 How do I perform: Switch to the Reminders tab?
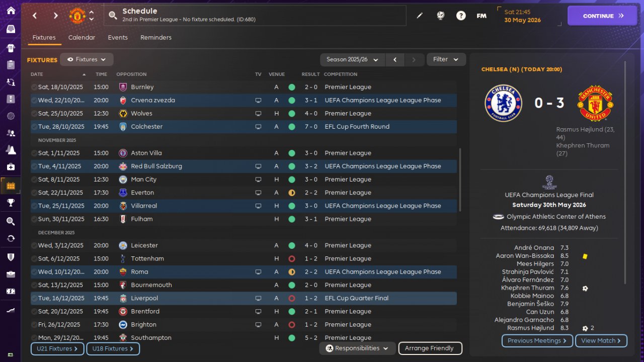click(156, 38)
